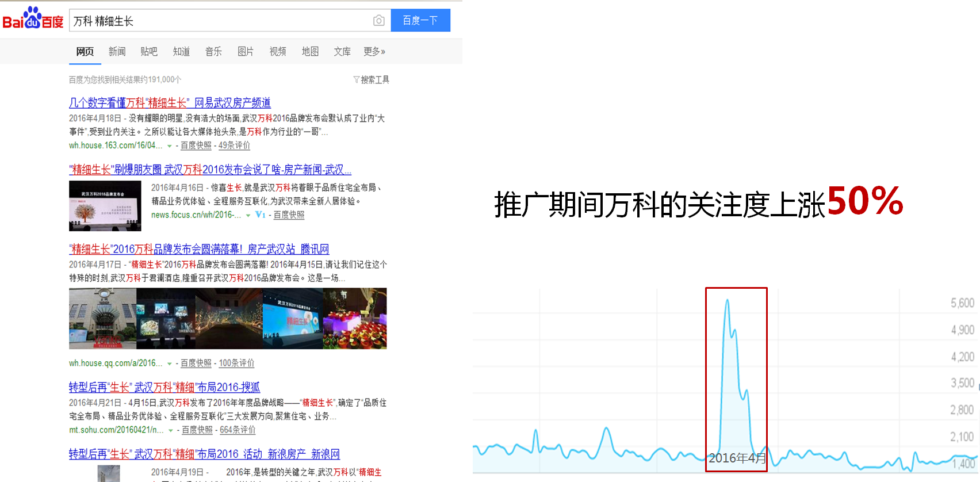Expand dropdown arrow next to news.focus.cn
This screenshot has height=482, width=980.
pyautogui.click(x=248, y=215)
